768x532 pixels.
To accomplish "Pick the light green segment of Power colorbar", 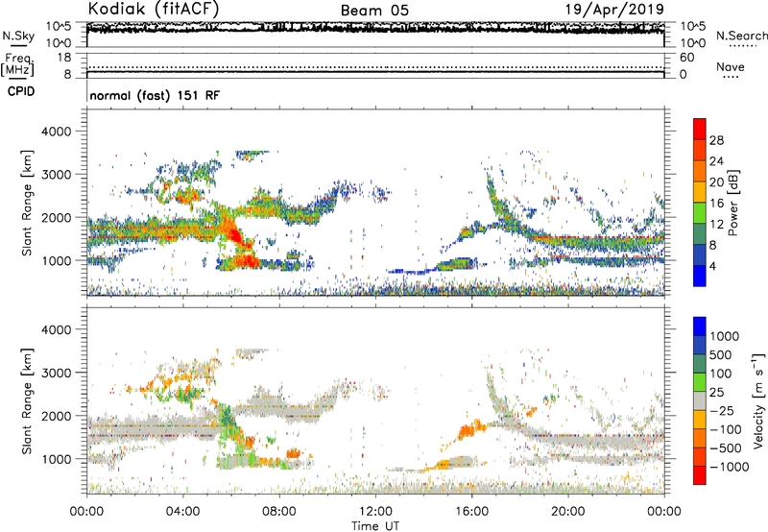I will (x=700, y=213).
